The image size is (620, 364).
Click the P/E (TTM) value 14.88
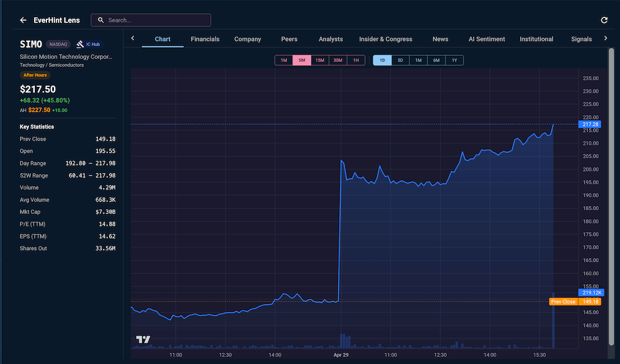click(x=107, y=224)
